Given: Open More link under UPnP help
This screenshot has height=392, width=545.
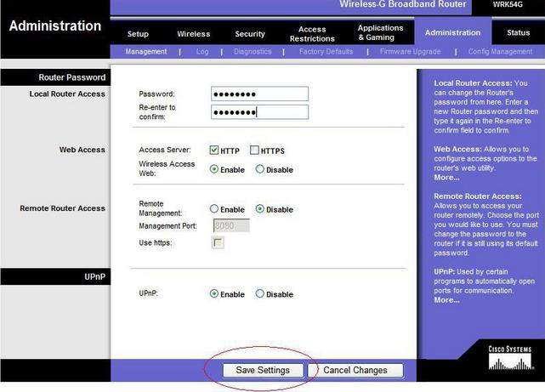Looking at the screenshot, I should click(446, 300).
